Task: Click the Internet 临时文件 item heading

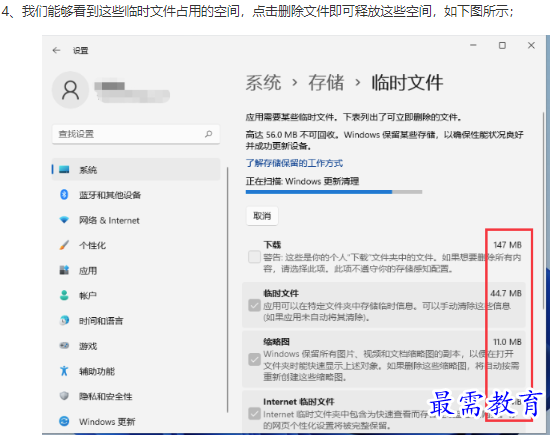Action: (x=299, y=402)
